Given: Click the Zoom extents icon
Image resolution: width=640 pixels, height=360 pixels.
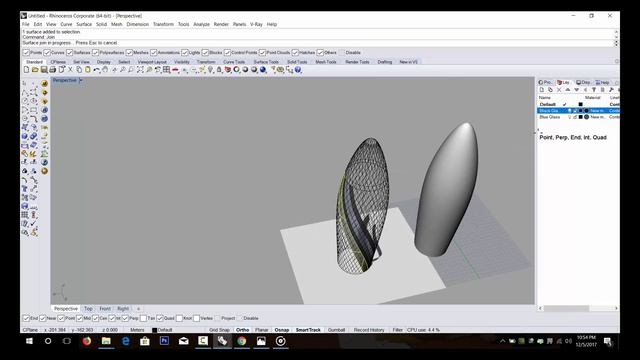Looking at the screenshot, I should click(x=140, y=70).
